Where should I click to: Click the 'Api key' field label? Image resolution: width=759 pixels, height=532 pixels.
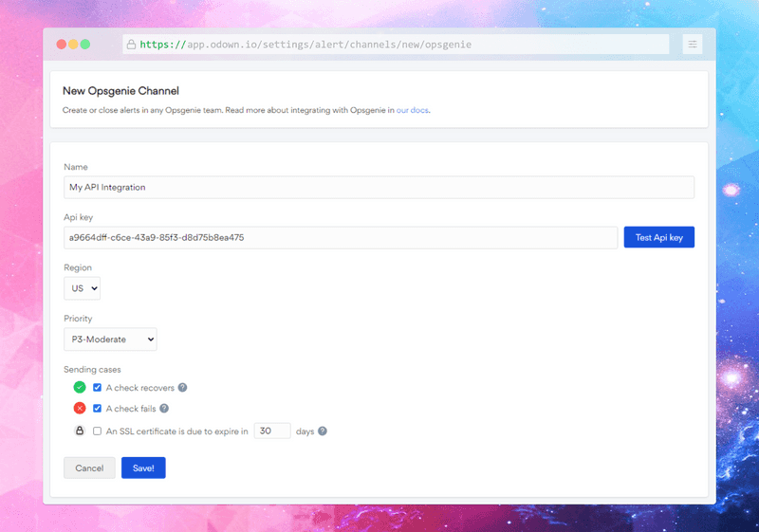point(78,217)
